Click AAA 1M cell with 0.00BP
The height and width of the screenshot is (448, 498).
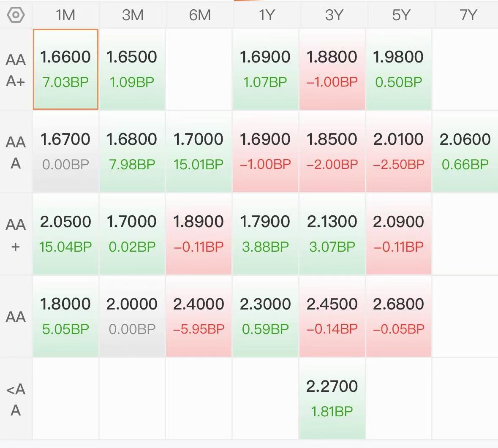coord(65,152)
